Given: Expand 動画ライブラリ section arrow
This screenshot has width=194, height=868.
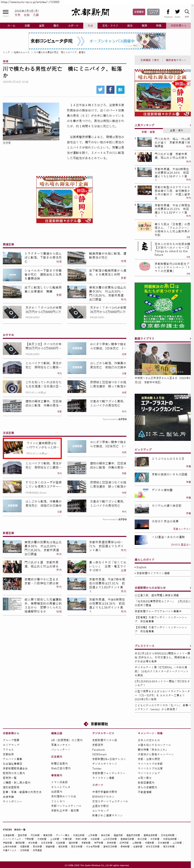Looking at the screenshot, I should point(190,339).
